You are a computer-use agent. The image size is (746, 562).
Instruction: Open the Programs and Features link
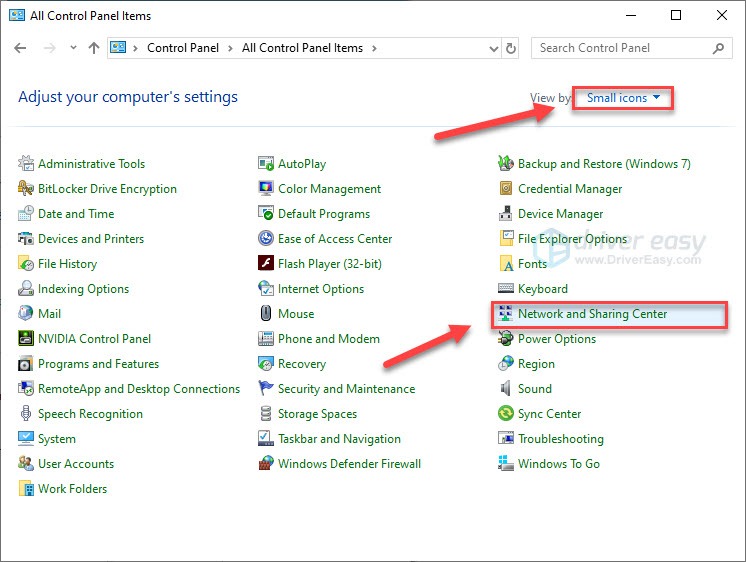98,364
